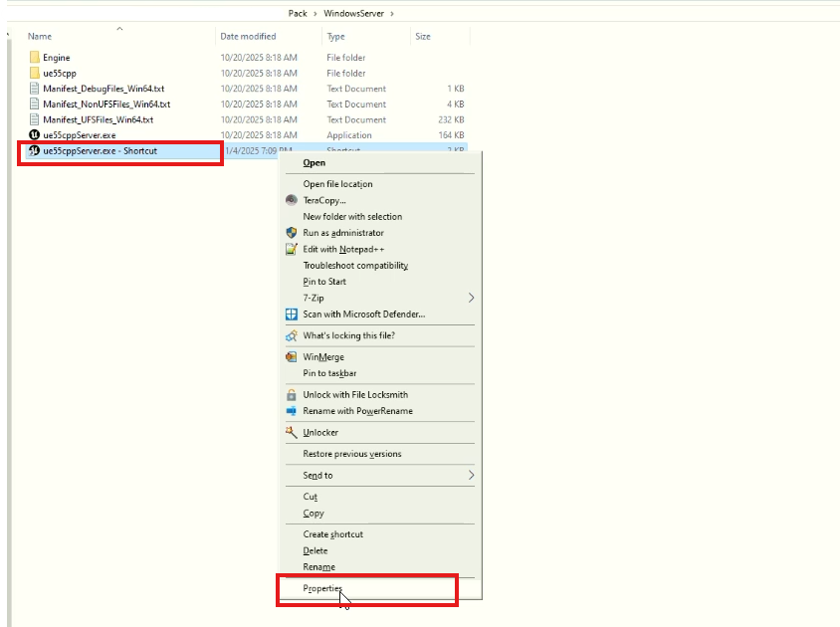Click What's locking this file? entry
840x627 pixels.
pyautogui.click(x=348, y=335)
